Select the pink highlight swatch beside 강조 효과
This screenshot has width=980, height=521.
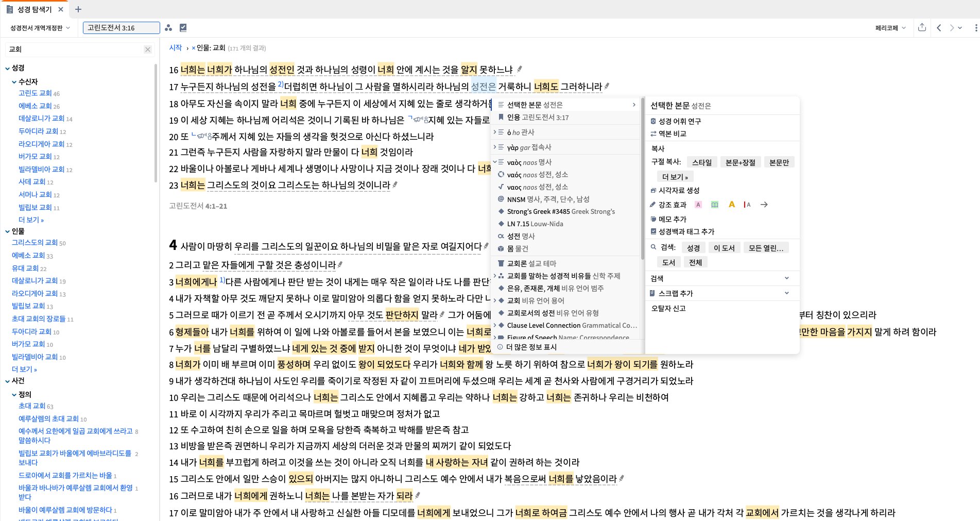698,204
